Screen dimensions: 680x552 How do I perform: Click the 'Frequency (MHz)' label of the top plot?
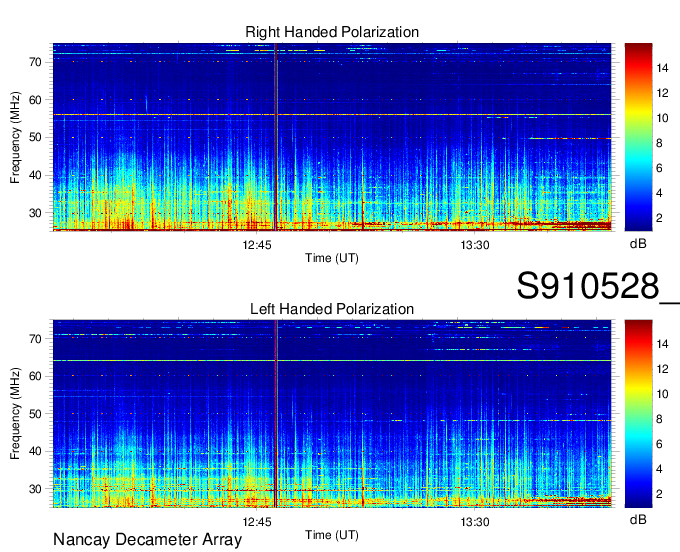[x=15, y=137]
